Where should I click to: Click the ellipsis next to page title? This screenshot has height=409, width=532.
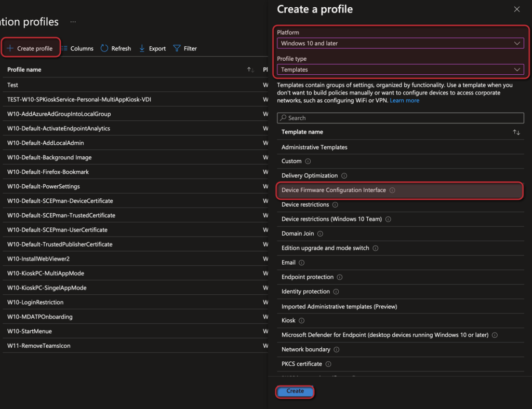[73, 22]
